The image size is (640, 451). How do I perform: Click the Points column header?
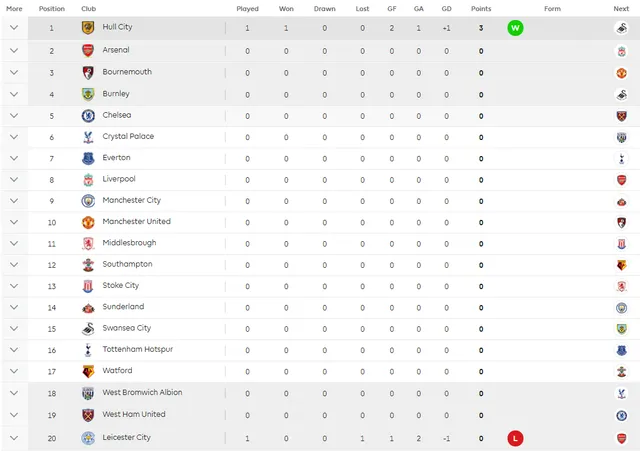pyautogui.click(x=481, y=9)
